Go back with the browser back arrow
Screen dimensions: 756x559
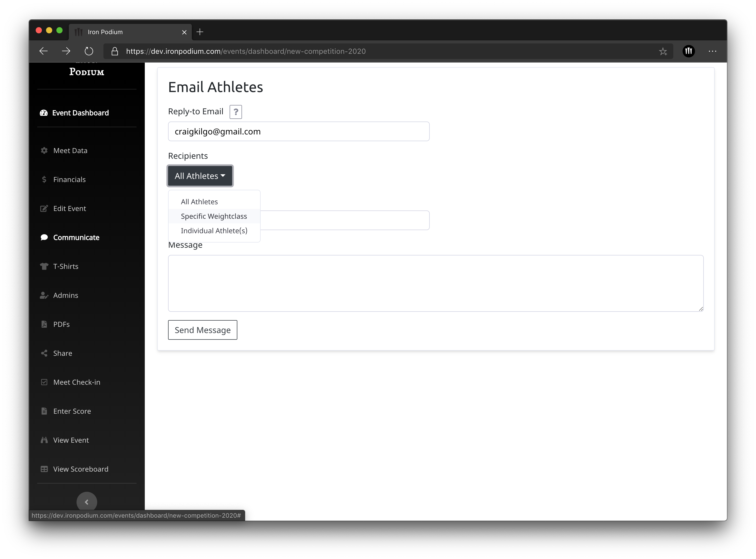(44, 51)
